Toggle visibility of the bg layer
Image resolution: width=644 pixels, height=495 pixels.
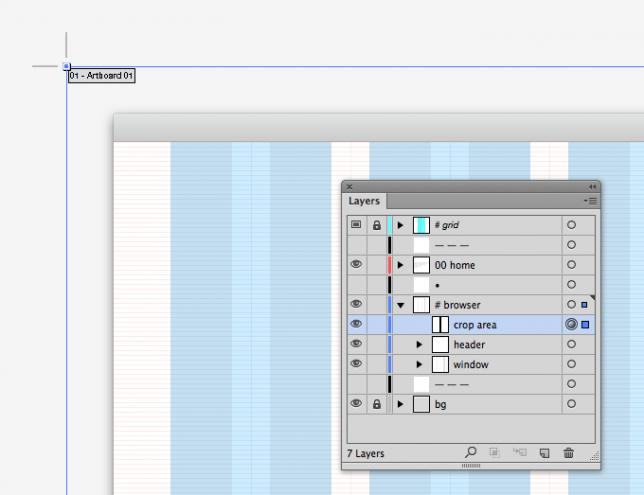[356, 403]
